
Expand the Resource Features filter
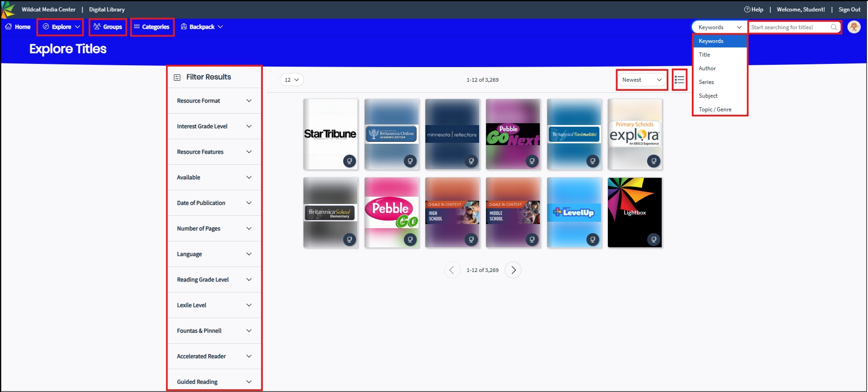[x=214, y=152]
